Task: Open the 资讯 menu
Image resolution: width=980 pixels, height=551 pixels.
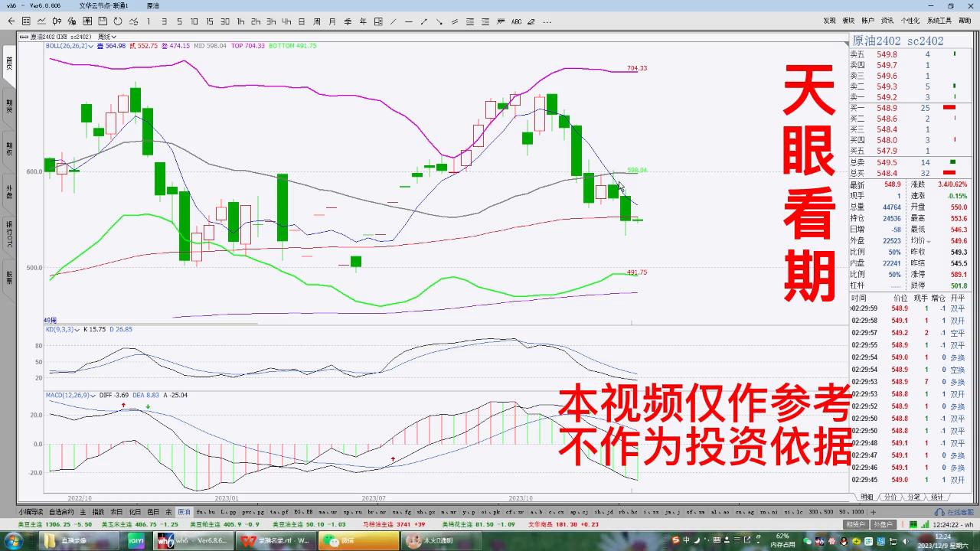Action: (x=887, y=21)
